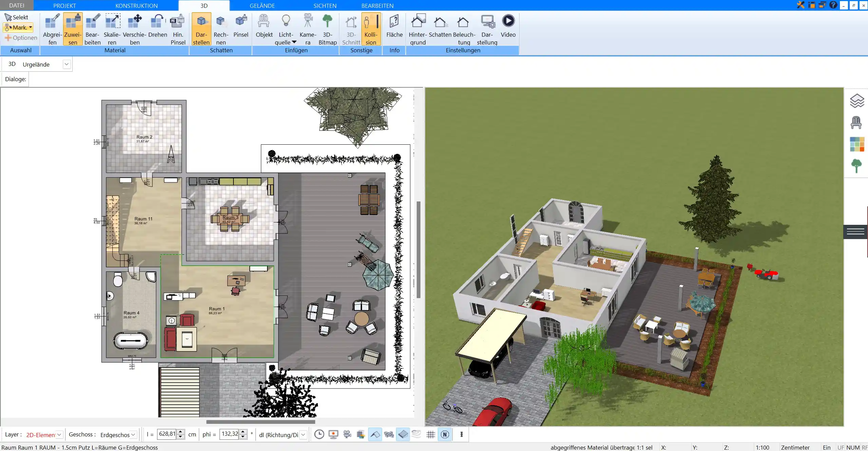
Task: Click the Drehen material rotate tool
Action: tap(157, 26)
